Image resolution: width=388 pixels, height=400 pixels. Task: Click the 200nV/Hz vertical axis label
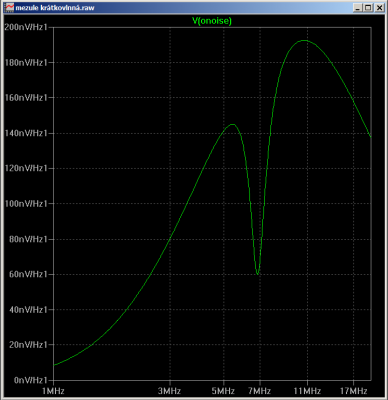point(26,27)
